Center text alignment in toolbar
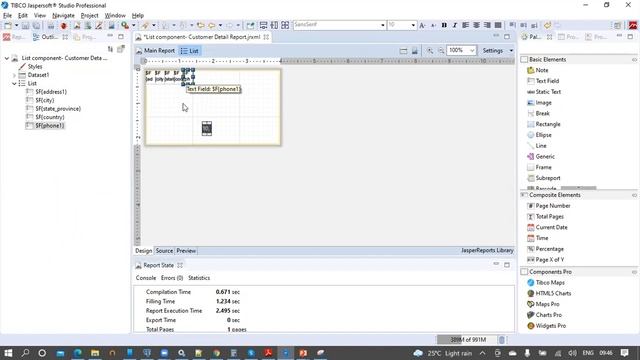The image size is (640, 360). (x=476, y=25)
